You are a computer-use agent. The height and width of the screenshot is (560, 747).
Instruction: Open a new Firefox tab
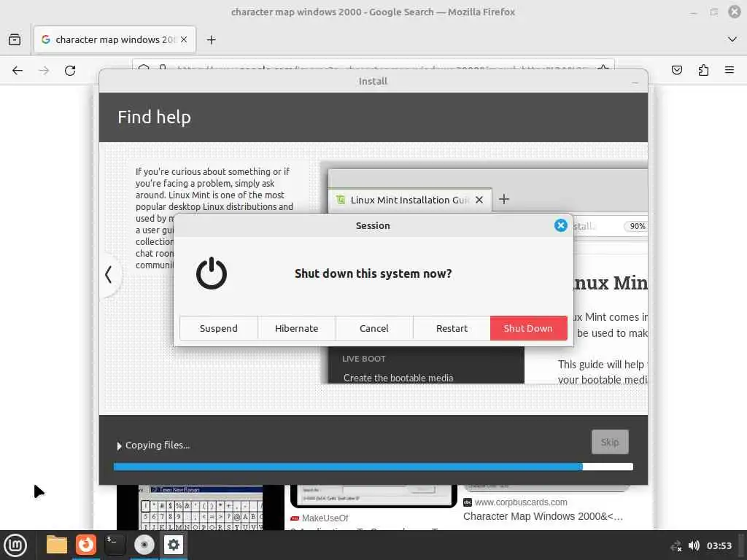(x=211, y=39)
